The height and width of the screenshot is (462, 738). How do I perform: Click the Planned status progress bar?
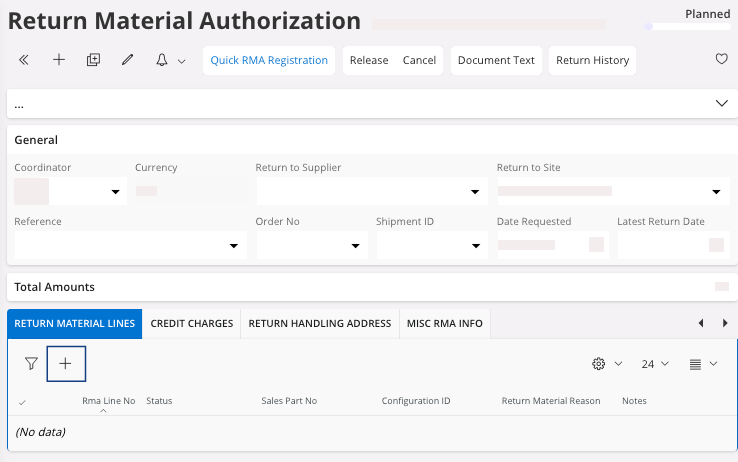[x=687, y=27]
